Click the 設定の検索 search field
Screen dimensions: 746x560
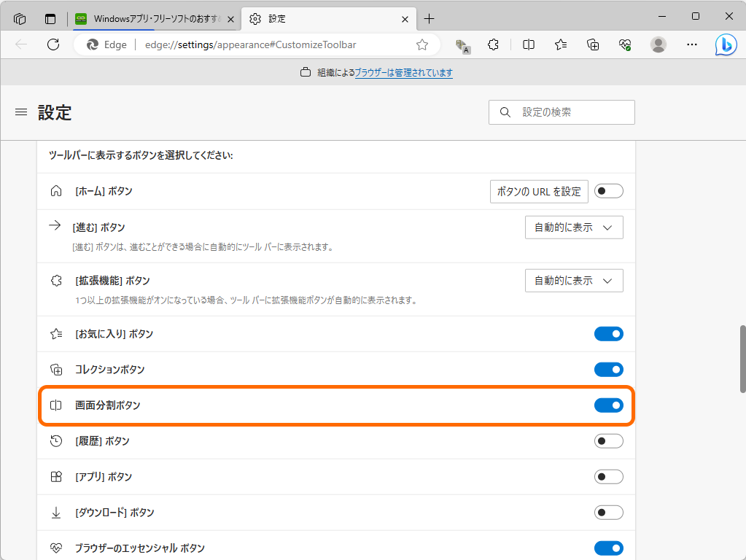click(x=562, y=112)
